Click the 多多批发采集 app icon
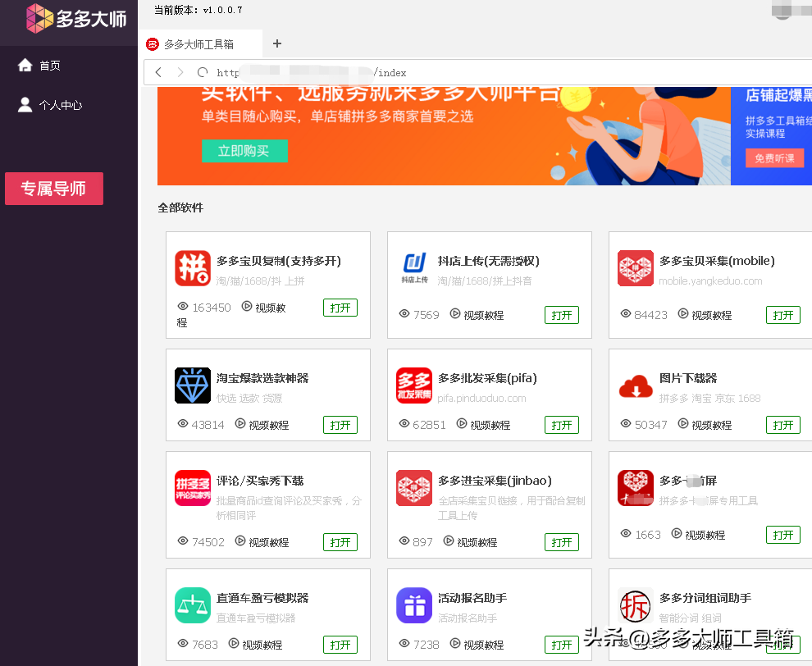Viewport: 812px width, 666px height. tap(413, 384)
